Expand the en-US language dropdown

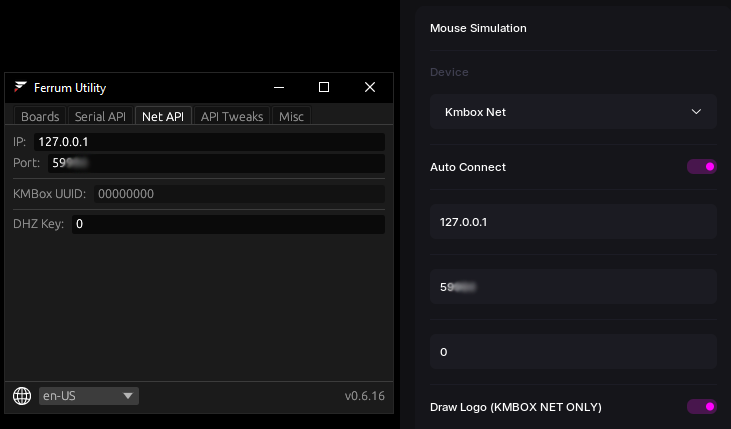[x=88, y=396]
